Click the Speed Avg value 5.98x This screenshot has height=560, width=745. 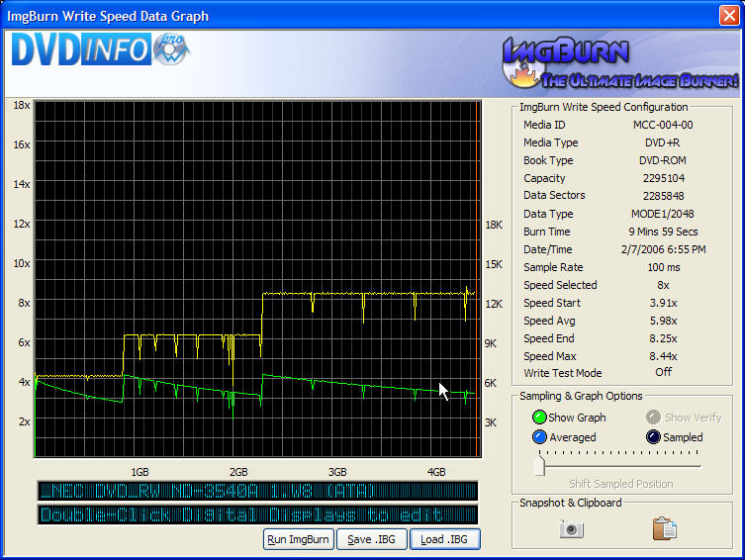tap(663, 321)
